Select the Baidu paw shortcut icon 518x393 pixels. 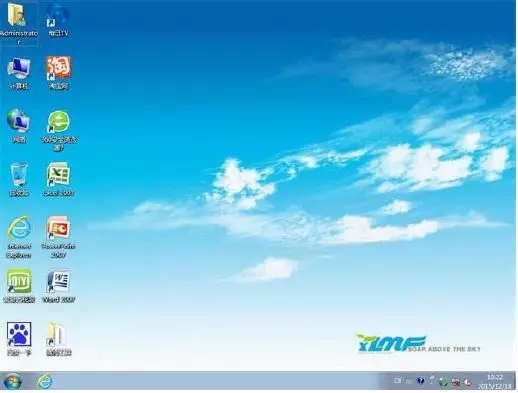pyautogui.click(x=19, y=339)
